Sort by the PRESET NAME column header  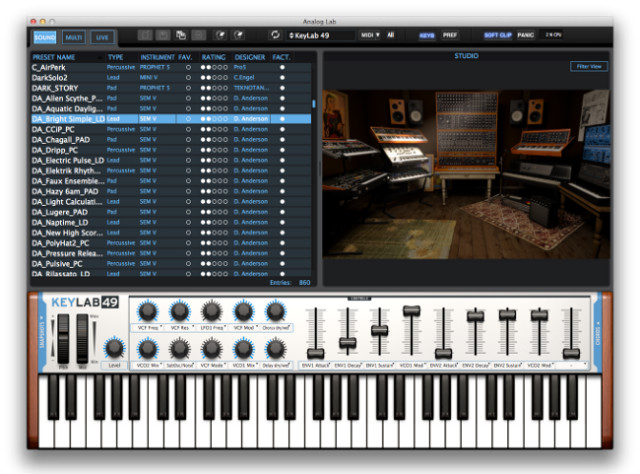click(x=53, y=57)
